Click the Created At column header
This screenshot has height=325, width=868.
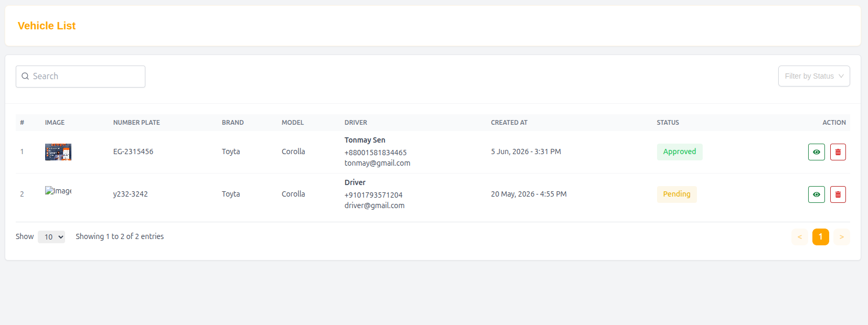(509, 123)
